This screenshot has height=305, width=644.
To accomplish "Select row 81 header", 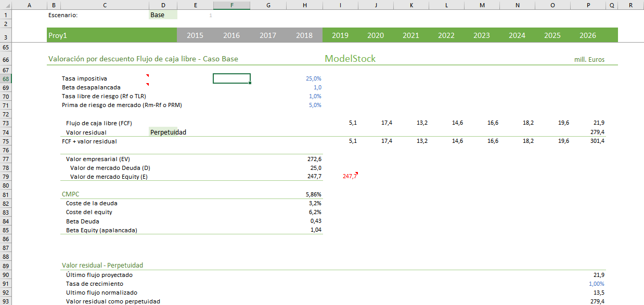I will [5, 194].
